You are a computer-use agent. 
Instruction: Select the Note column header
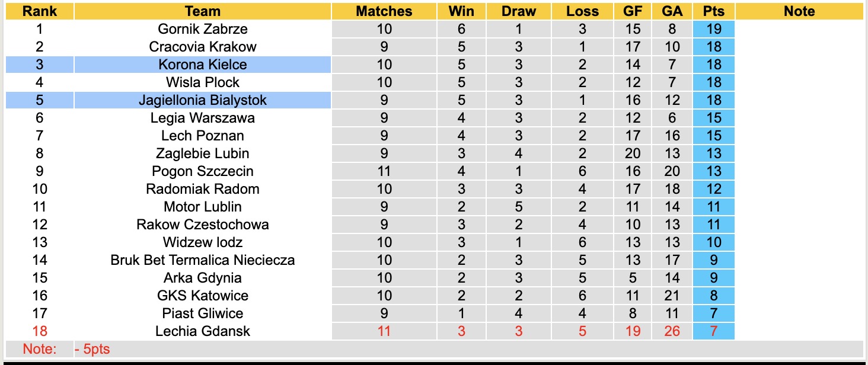point(799,11)
